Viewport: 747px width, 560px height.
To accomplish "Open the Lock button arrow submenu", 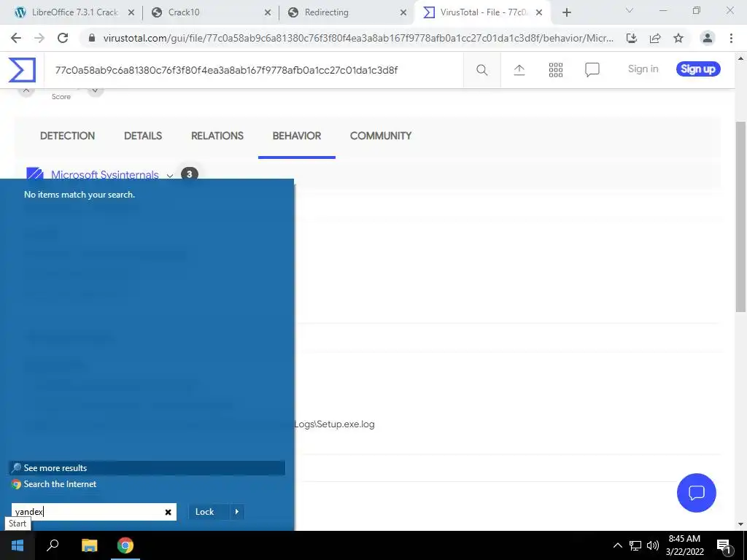I will [237, 512].
